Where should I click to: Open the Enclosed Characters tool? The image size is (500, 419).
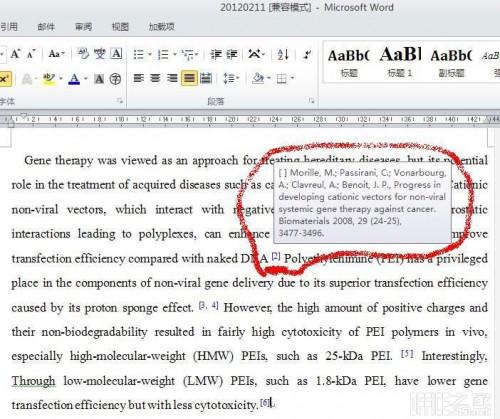point(115,79)
